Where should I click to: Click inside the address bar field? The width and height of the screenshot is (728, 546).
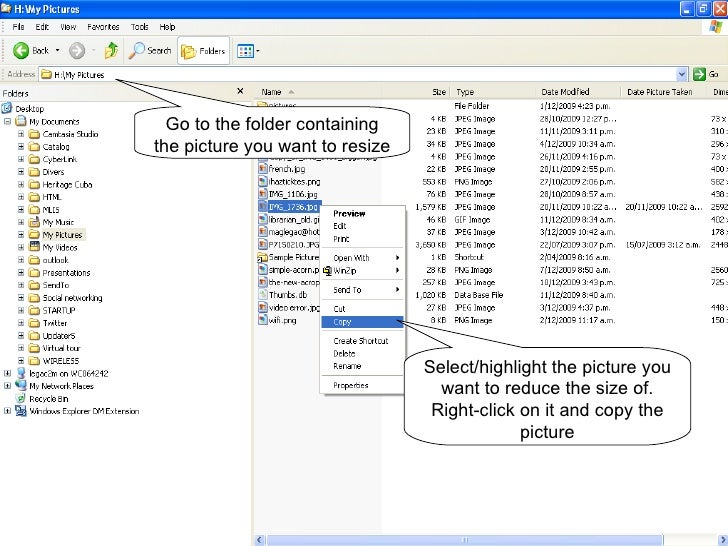point(358,74)
